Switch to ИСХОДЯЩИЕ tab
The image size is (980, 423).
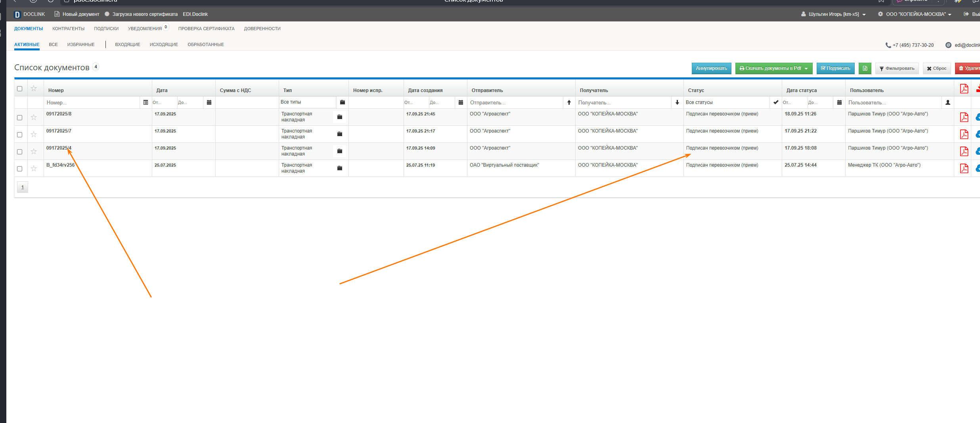[x=164, y=44]
